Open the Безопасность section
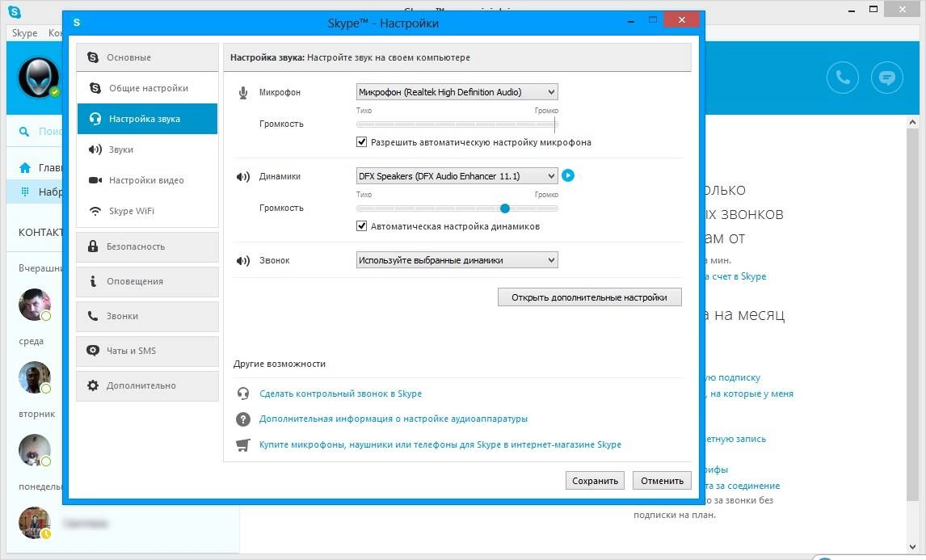This screenshot has width=926, height=560. 147,246
